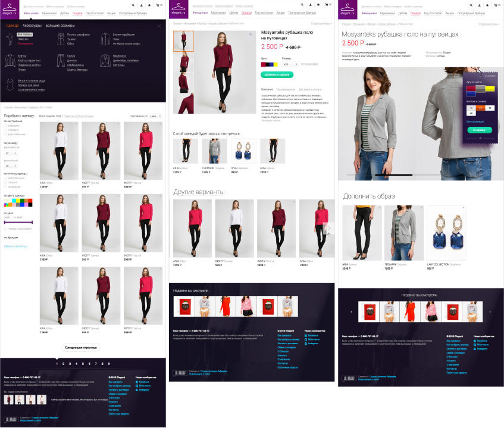Click the dress icon beside Платья, сарафаны
Screen dimensions: 504x428
(61, 39)
